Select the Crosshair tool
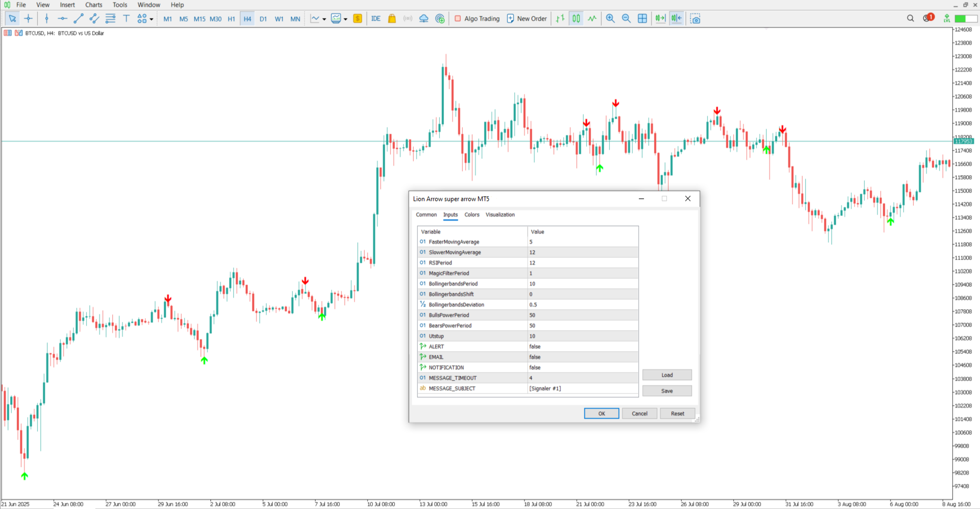The height and width of the screenshot is (509, 980). (29, 18)
